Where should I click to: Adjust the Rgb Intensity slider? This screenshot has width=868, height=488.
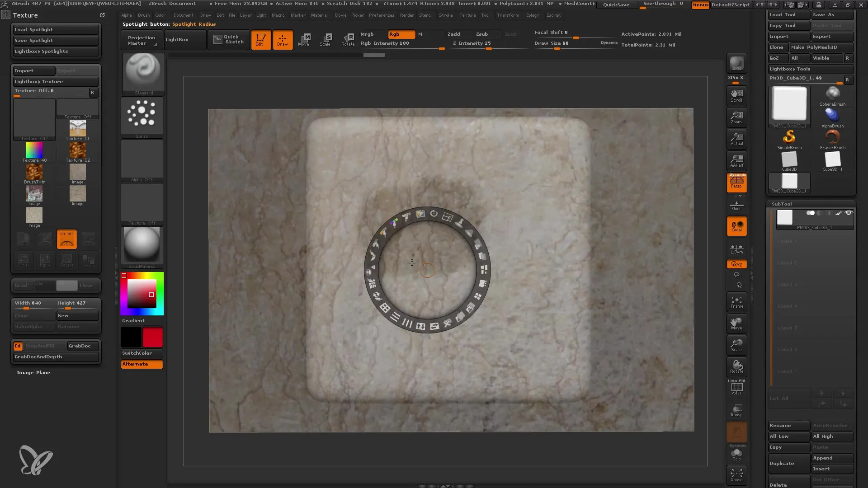pyautogui.click(x=402, y=44)
